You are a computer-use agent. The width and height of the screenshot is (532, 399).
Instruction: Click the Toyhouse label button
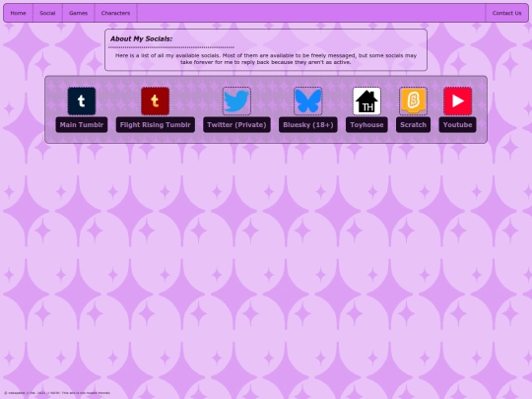point(366,125)
